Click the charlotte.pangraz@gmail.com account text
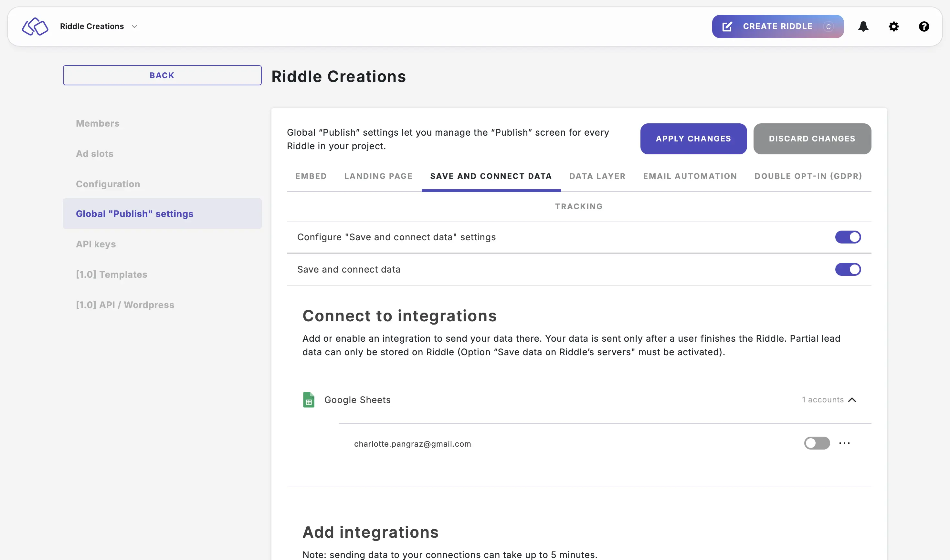This screenshot has height=560, width=950. 412,444
